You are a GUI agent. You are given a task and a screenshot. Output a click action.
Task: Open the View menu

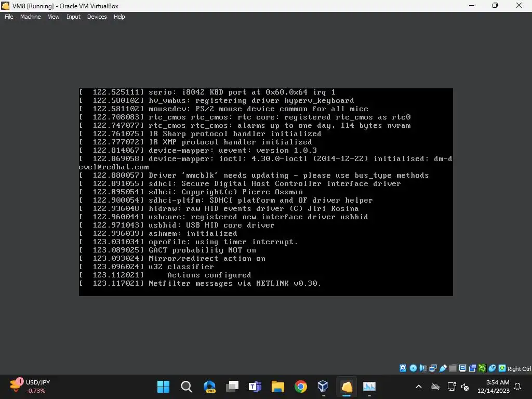click(x=54, y=17)
